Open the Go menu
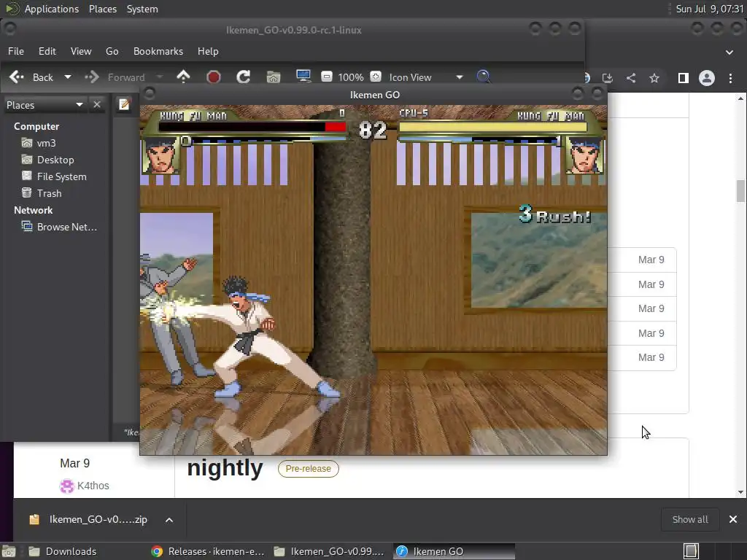747x560 pixels. [112, 51]
